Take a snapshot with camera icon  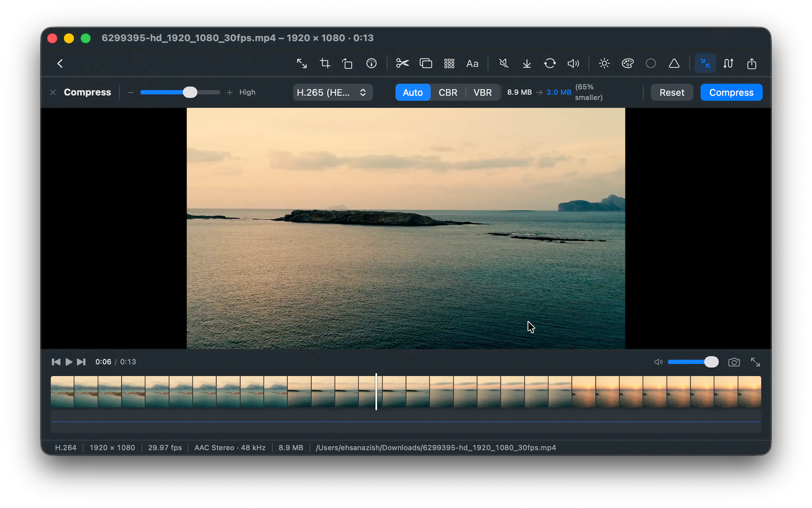tap(734, 362)
